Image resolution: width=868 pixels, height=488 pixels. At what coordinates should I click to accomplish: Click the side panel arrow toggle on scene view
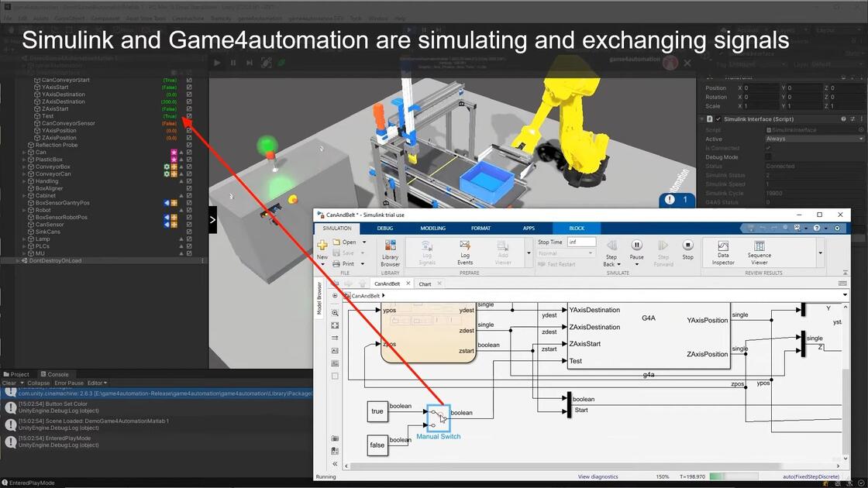[x=212, y=220]
